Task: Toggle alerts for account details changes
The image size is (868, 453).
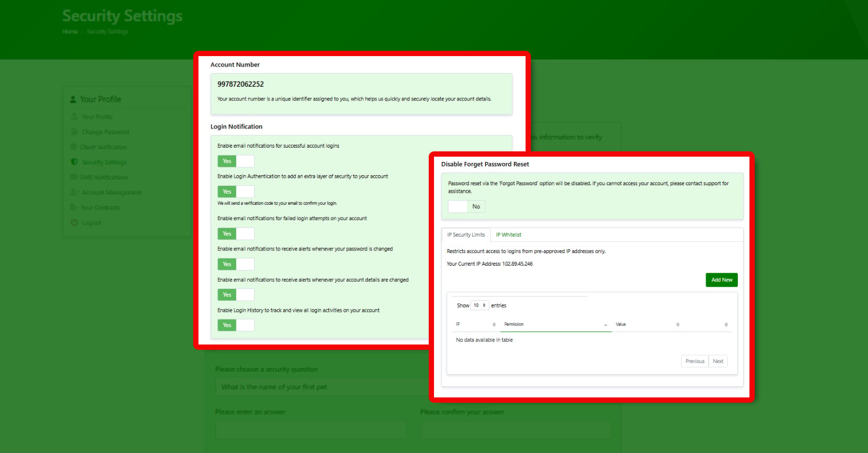Action: [236, 295]
